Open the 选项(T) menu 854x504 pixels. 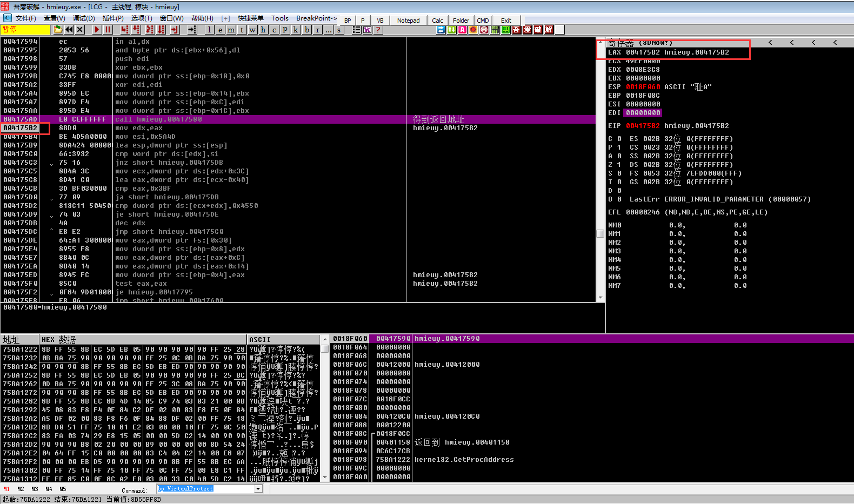(x=142, y=18)
